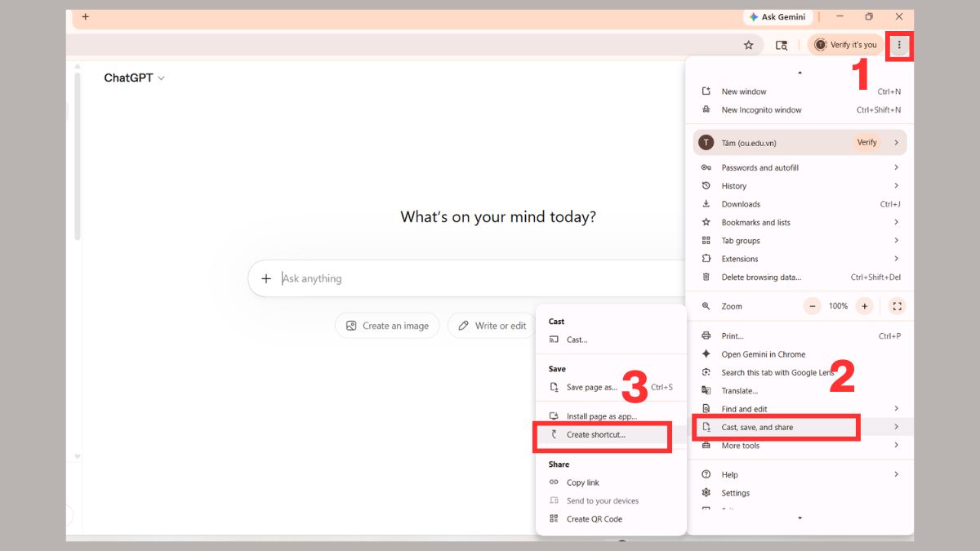Image resolution: width=980 pixels, height=551 pixels.
Task: Select Copy link in Share section
Action: pos(611,482)
